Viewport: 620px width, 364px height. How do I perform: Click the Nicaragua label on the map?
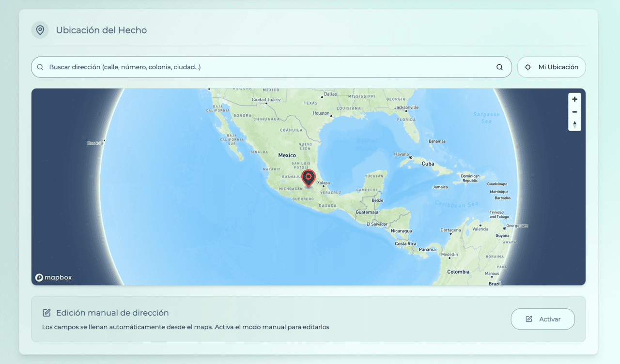(x=401, y=231)
